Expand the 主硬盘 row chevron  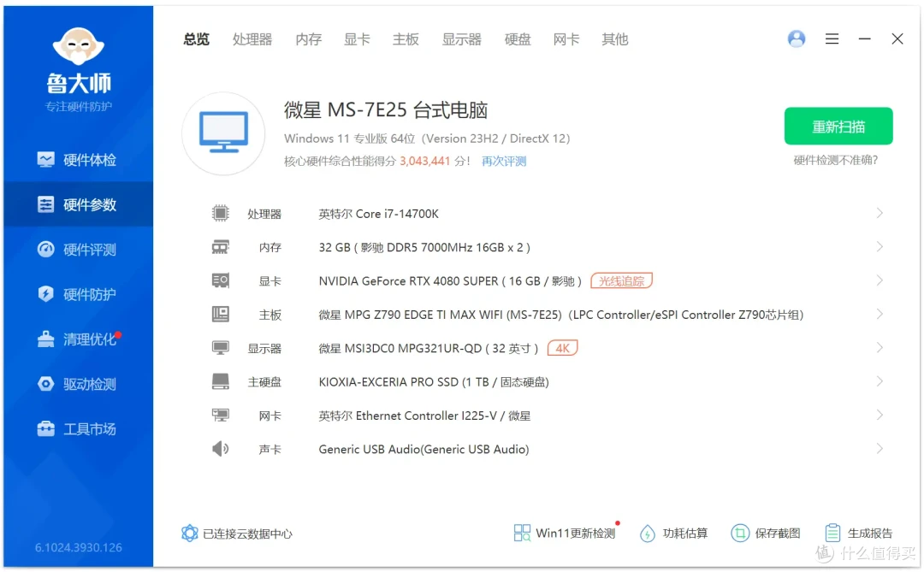pyautogui.click(x=880, y=381)
